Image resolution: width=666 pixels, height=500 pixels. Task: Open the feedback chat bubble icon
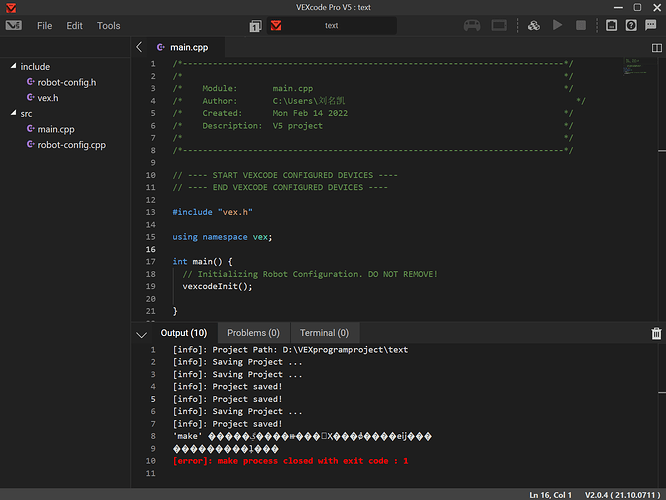pos(651,25)
